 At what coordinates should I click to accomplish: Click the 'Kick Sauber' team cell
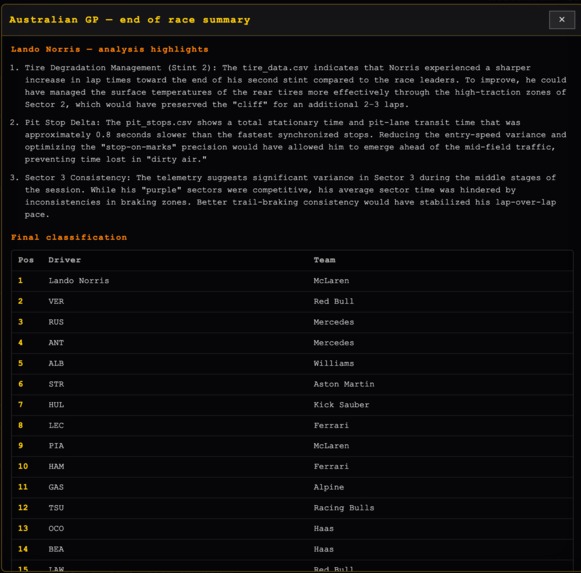341,405
